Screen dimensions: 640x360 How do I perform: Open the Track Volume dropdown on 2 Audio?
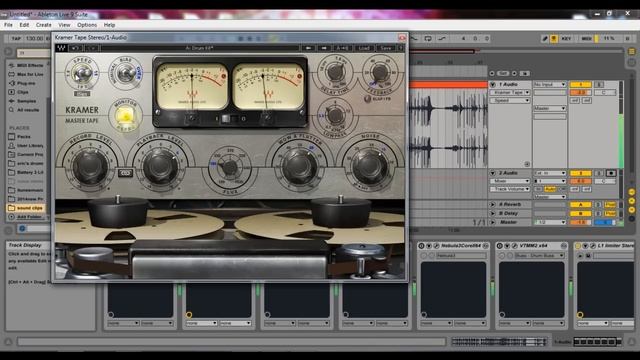pos(510,189)
